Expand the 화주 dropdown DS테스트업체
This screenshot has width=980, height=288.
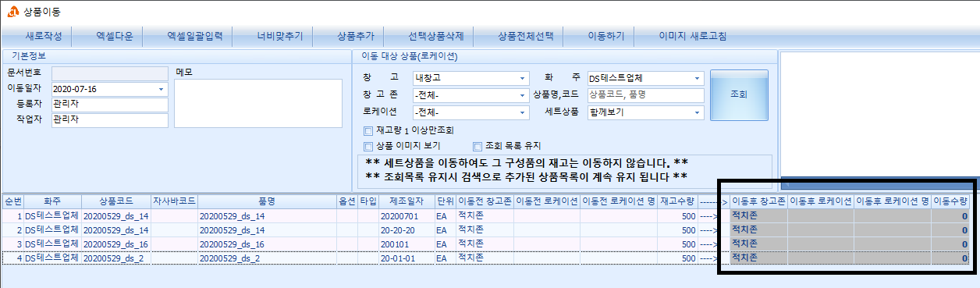tap(697, 78)
